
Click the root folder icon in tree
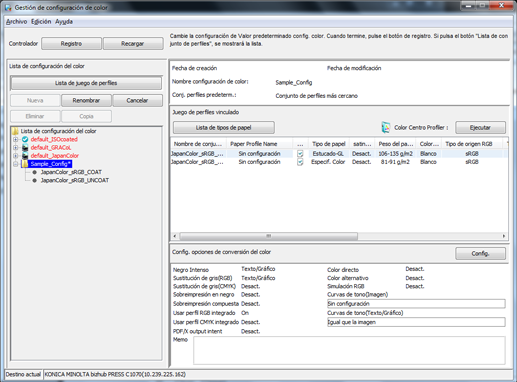click(15, 131)
